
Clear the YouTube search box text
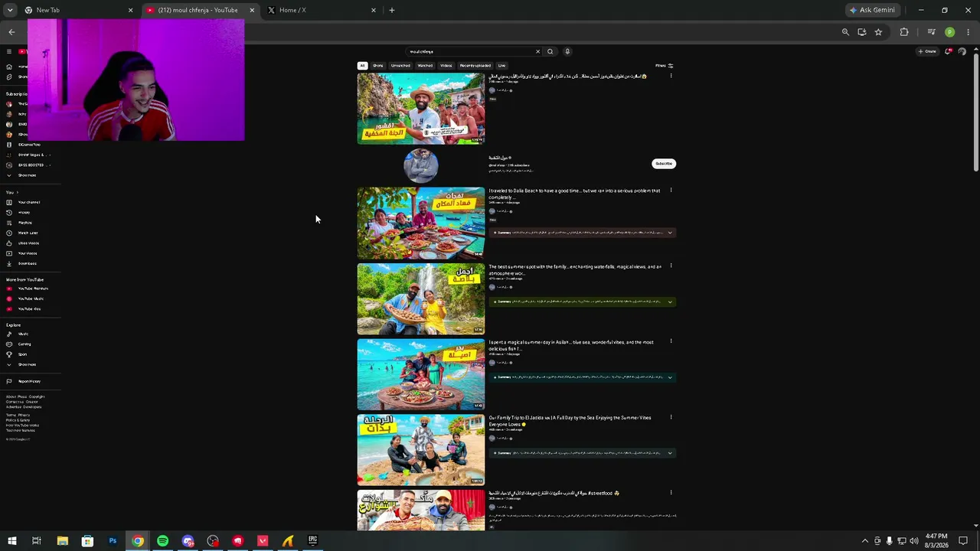point(537,51)
